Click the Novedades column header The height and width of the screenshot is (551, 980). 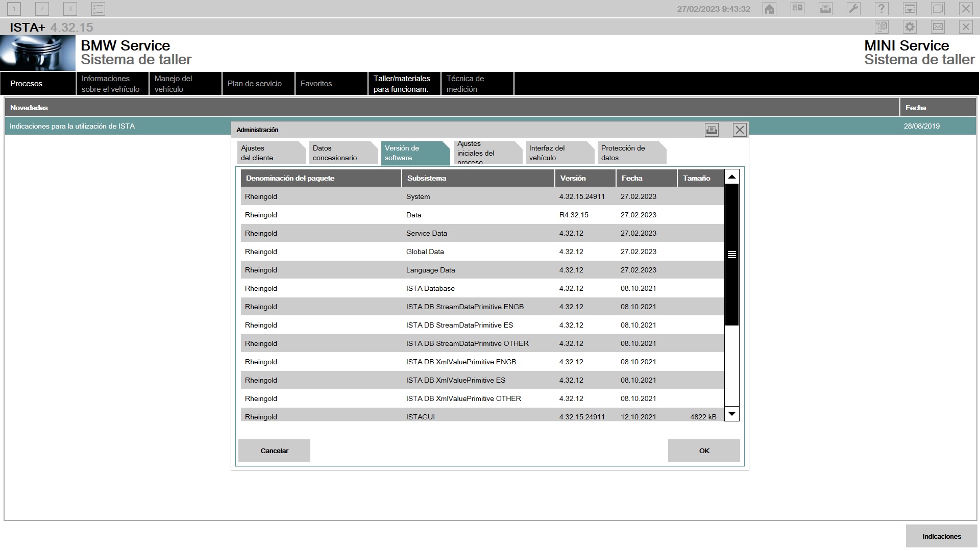pos(452,108)
